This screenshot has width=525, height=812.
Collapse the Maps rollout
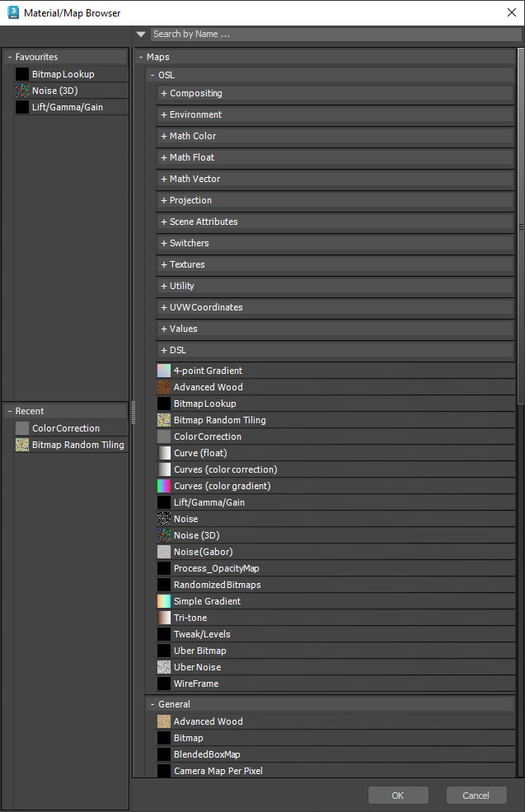tap(141, 57)
